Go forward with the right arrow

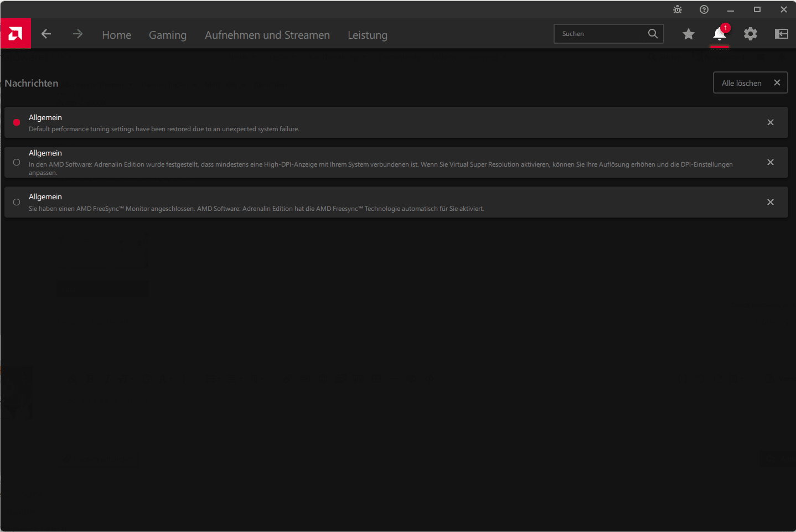(77, 34)
